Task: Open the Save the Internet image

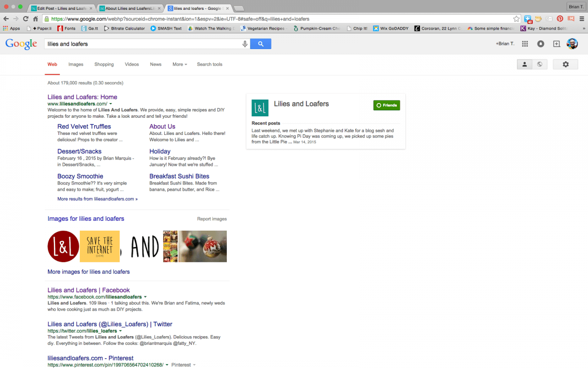Action: (99, 246)
